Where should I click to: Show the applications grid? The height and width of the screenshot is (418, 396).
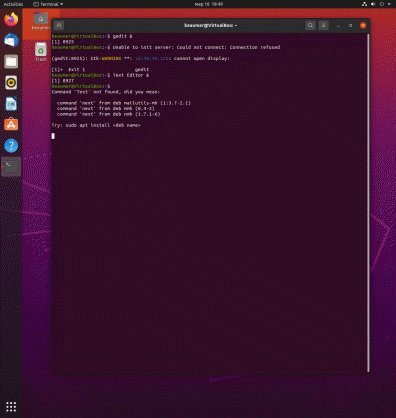point(11,407)
